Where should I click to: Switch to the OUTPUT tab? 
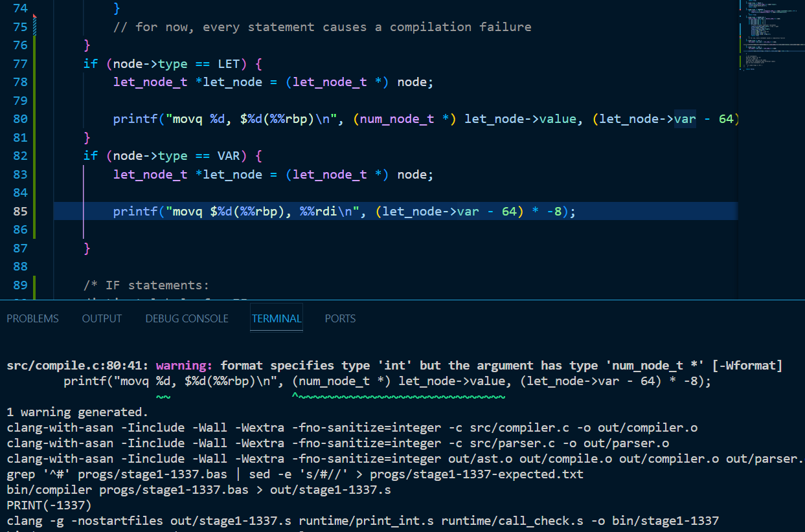[102, 318]
